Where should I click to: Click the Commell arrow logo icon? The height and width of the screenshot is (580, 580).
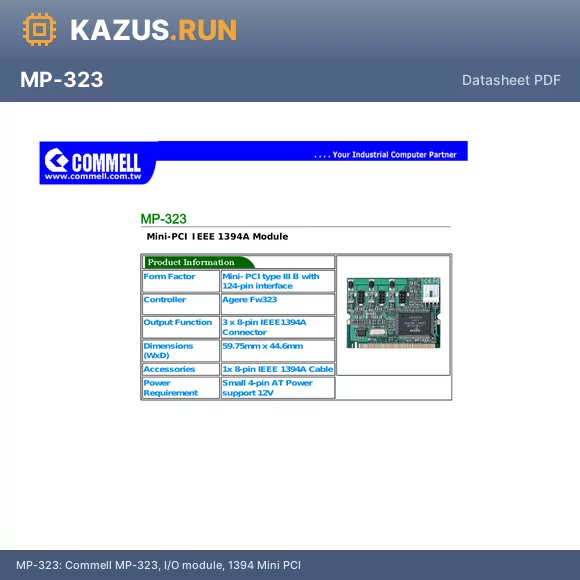56,160
